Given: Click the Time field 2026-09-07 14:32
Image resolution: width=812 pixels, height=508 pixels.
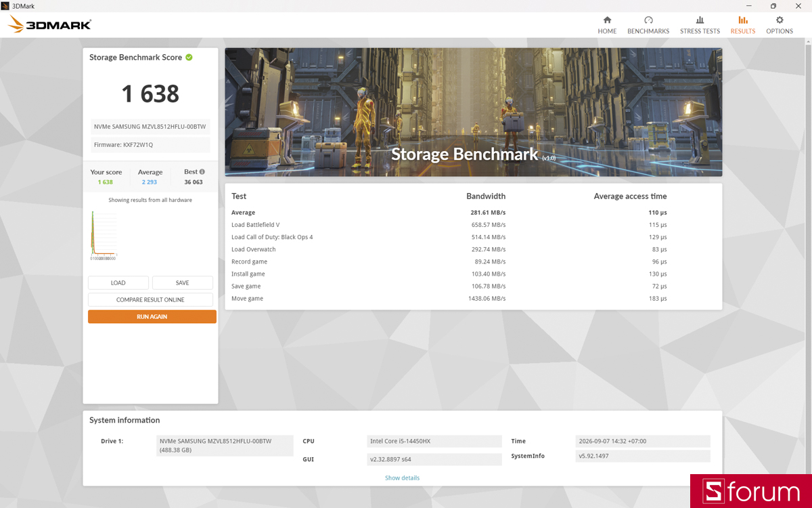Looking at the screenshot, I should coord(643,442).
